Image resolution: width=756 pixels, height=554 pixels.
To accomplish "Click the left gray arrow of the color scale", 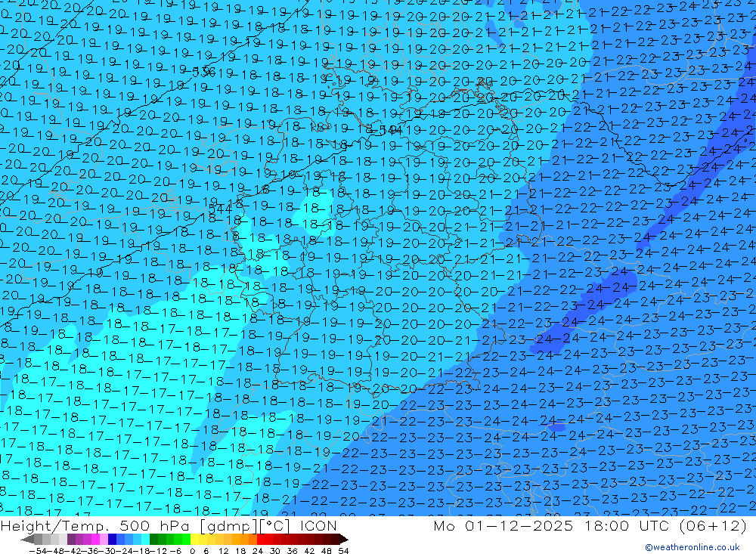I will (x=27, y=540).
